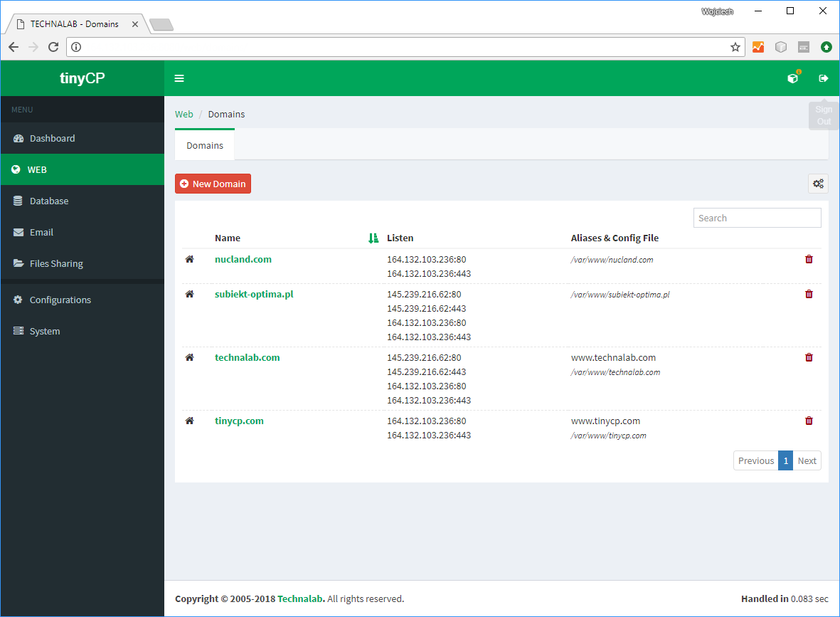Click the home icon beside tinycp.com

point(190,421)
